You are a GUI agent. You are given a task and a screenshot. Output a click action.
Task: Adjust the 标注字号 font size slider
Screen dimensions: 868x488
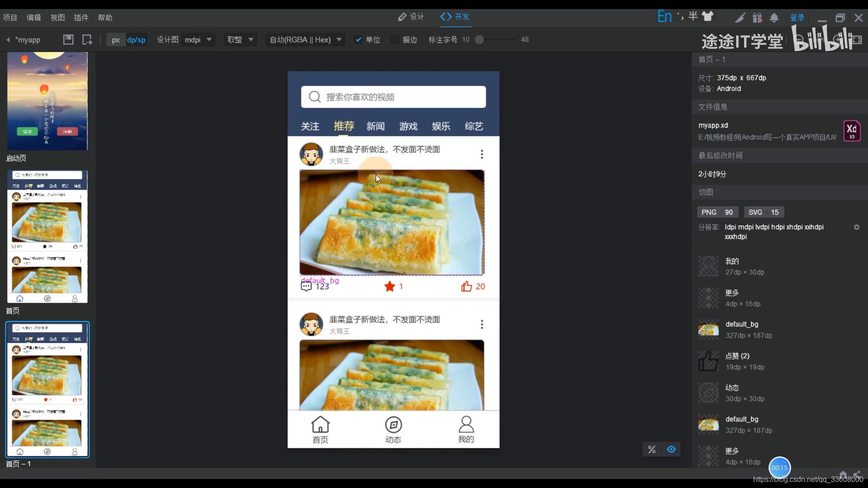[x=480, y=40]
